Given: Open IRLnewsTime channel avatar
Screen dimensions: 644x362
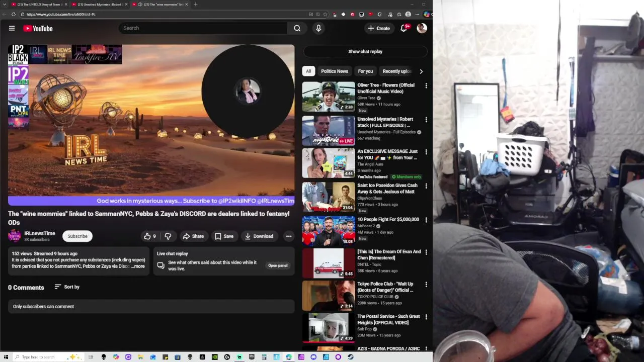Looking at the screenshot, I should coord(15,236).
